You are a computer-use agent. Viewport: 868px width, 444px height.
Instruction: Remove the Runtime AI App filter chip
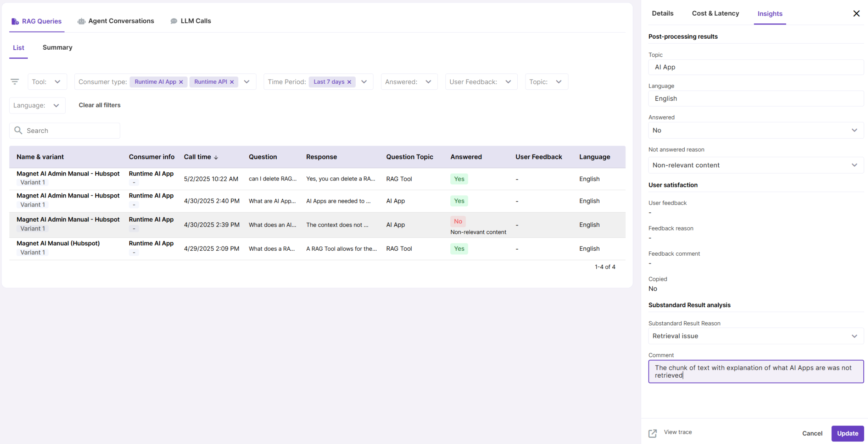pos(181,82)
